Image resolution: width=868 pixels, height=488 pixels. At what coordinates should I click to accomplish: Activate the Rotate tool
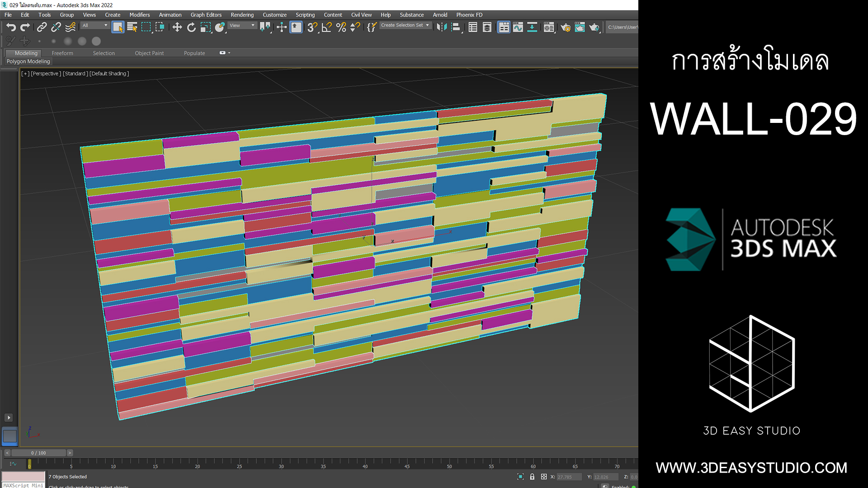[191, 28]
